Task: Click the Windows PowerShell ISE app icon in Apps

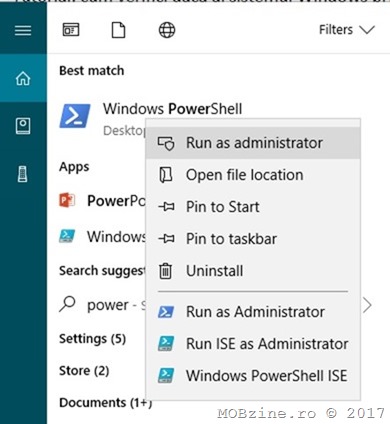Action: (x=67, y=236)
